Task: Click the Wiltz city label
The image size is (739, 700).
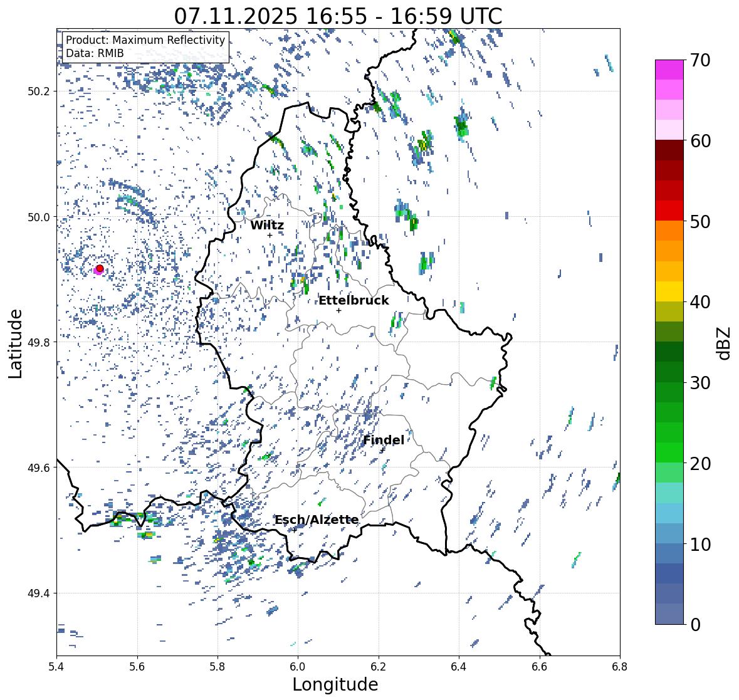Action: pyautogui.click(x=267, y=225)
